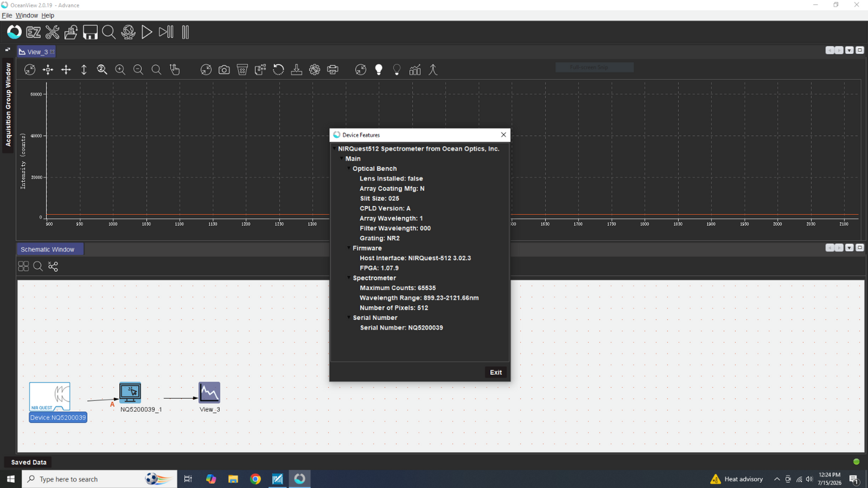This screenshot has height=488, width=868.
Task: Click the camera snapshot icon in graph toolbar
Action: tap(224, 70)
